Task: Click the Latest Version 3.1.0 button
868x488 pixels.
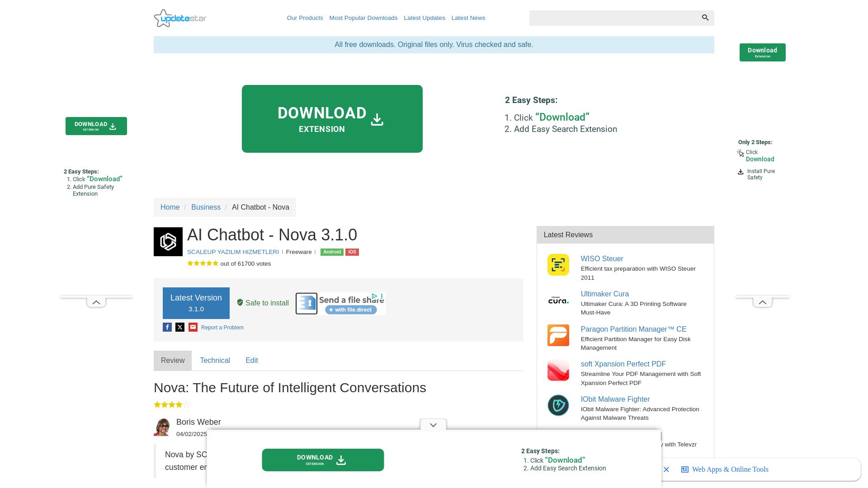Action: 196,303
